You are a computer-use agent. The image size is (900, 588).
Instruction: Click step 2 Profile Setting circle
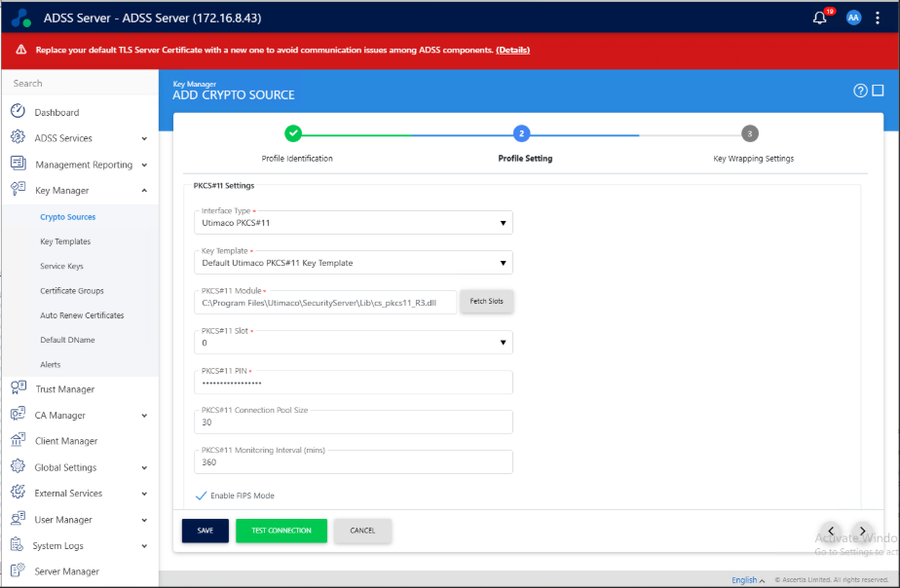521,133
